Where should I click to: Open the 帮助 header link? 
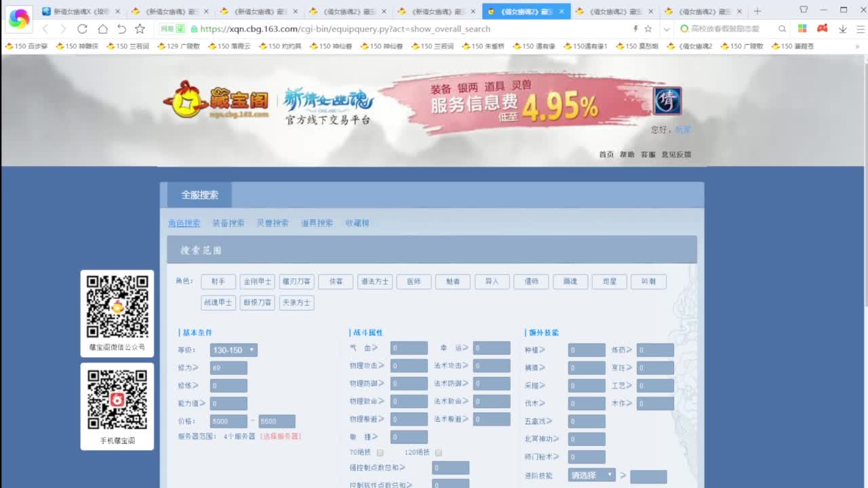[627, 155]
